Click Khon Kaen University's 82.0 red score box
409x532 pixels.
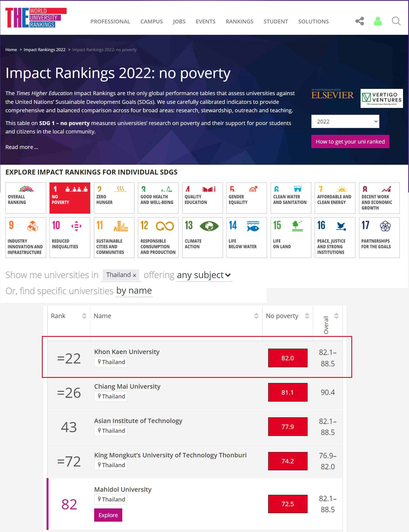[288, 358]
